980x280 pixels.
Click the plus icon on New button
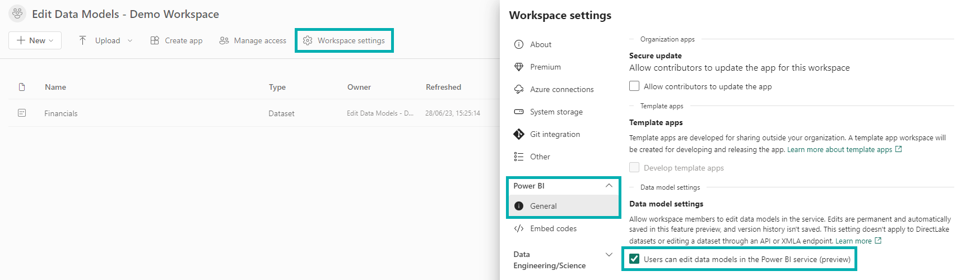click(21, 40)
